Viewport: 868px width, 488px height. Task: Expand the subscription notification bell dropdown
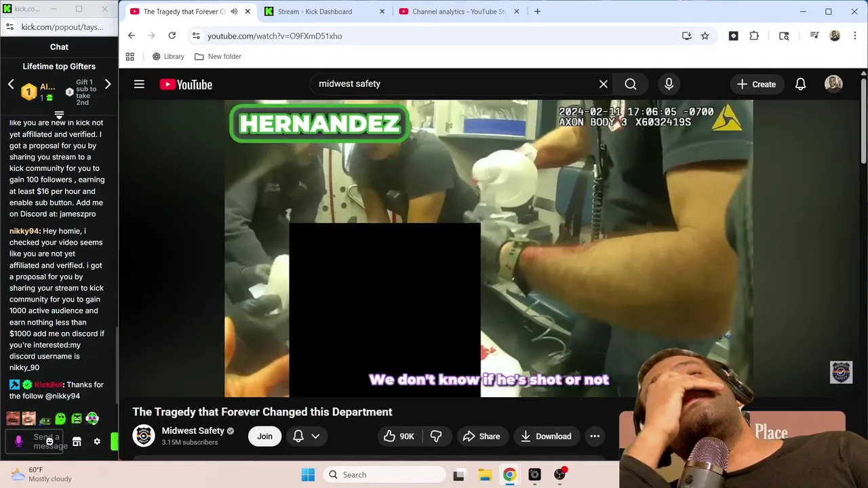pyautogui.click(x=307, y=436)
